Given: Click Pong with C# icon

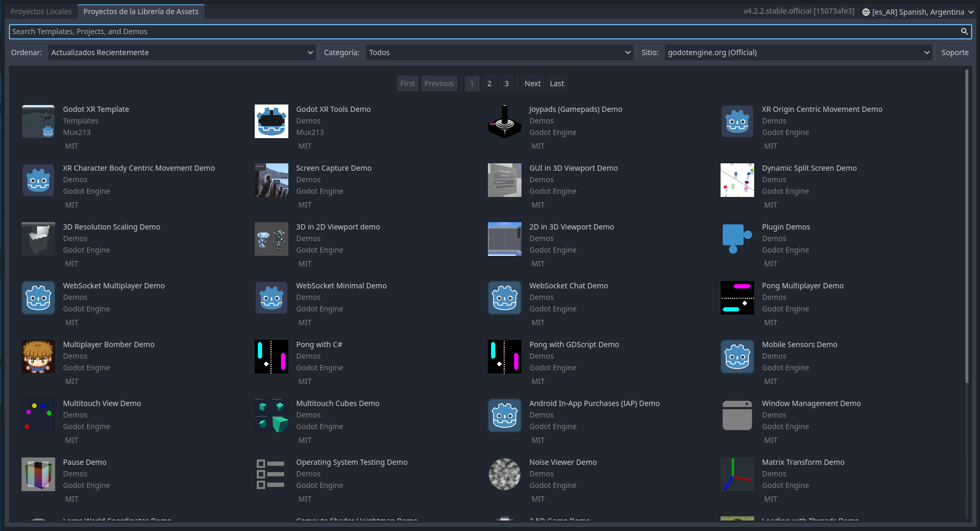Looking at the screenshot, I should pyautogui.click(x=272, y=357).
